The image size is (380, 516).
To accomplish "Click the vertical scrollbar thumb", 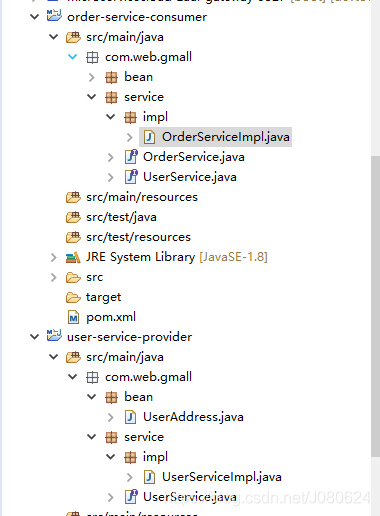I will pyautogui.click(x=375, y=306).
